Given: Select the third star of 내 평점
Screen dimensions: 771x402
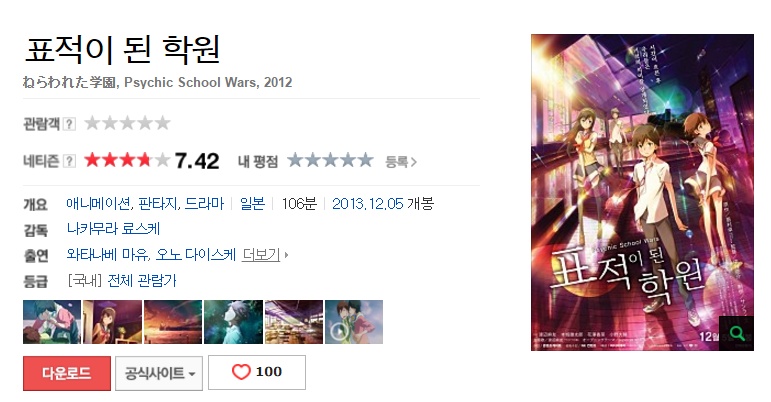Looking at the screenshot, I should pyautogui.click(x=330, y=160).
